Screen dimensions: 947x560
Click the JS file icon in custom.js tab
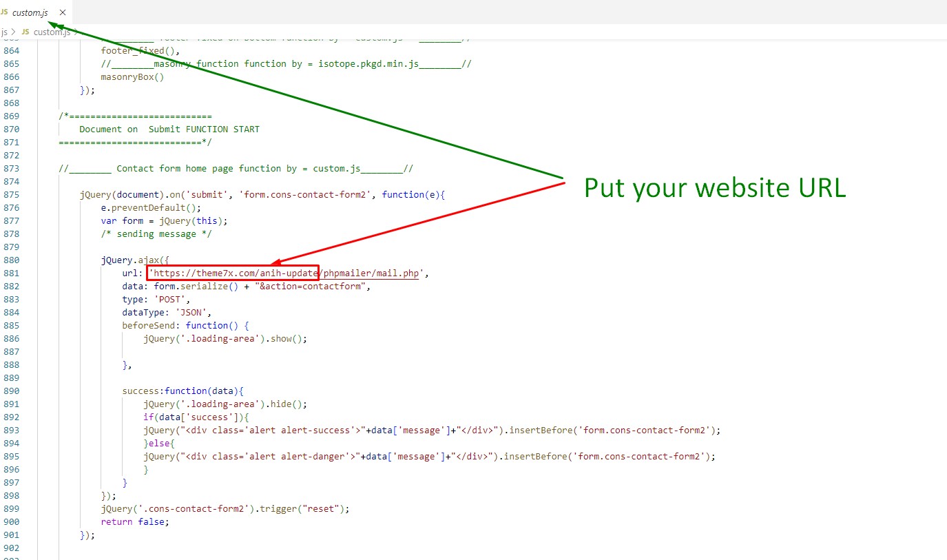click(5, 12)
